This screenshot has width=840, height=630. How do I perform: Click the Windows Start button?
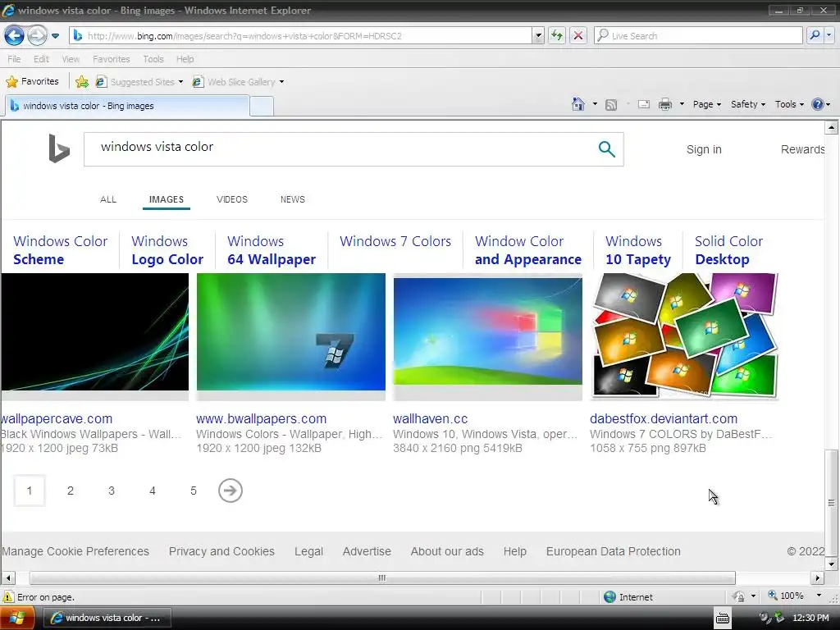pyautogui.click(x=16, y=619)
